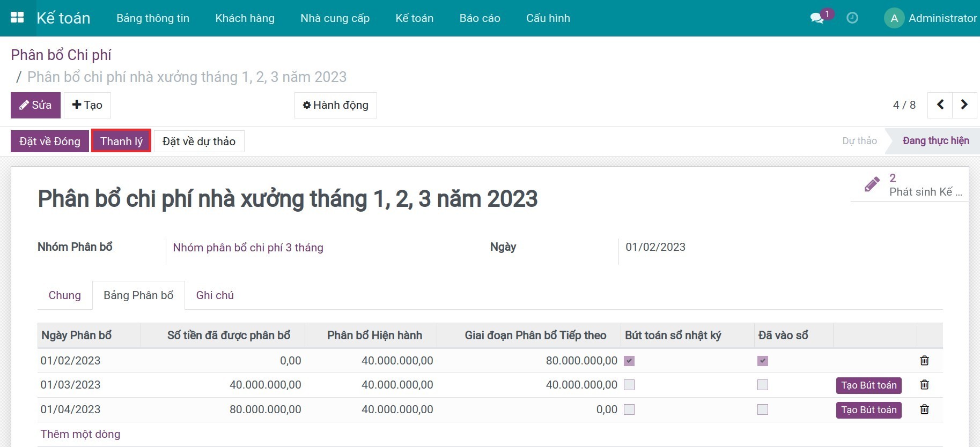Open the activities clock icon
The width and height of the screenshot is (980, 447).
click(852, 18)
